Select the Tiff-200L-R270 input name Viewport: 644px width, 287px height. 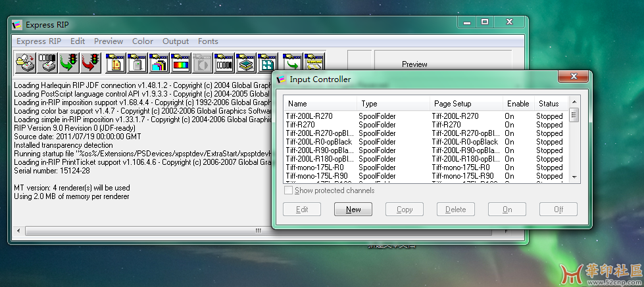click(309, 116)
